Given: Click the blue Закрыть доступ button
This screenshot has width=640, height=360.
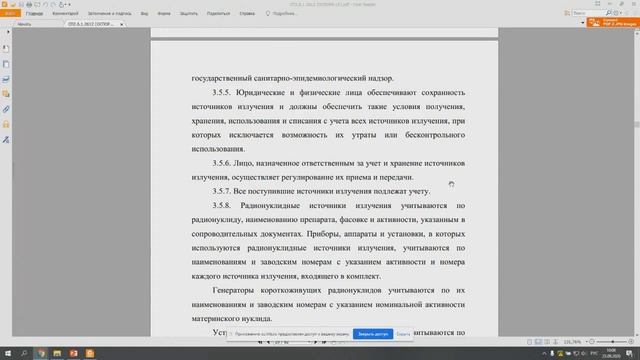Looking at the screenshot, I should [373, 334].
